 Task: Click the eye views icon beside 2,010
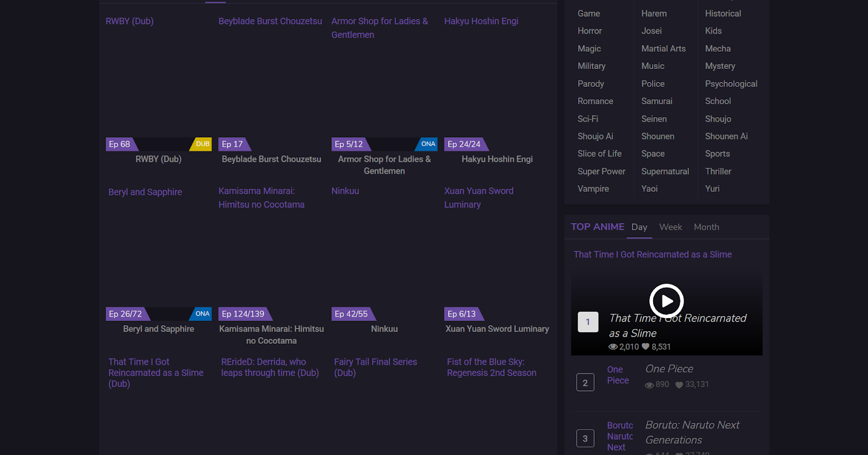pos(613,347)
